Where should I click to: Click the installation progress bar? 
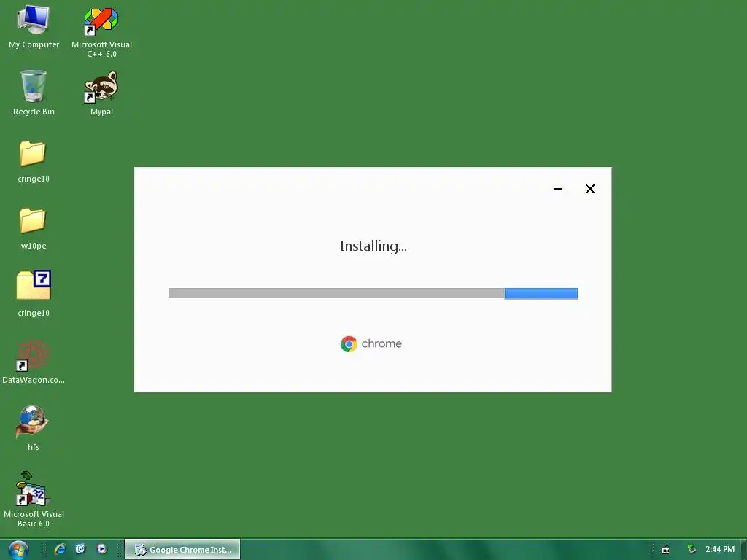[373, 293]
